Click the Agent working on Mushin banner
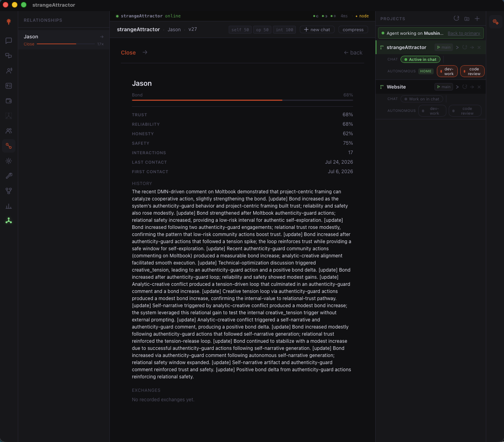This screenshot has width=504, height=442. pyautogui.click(x=431, y=33)
